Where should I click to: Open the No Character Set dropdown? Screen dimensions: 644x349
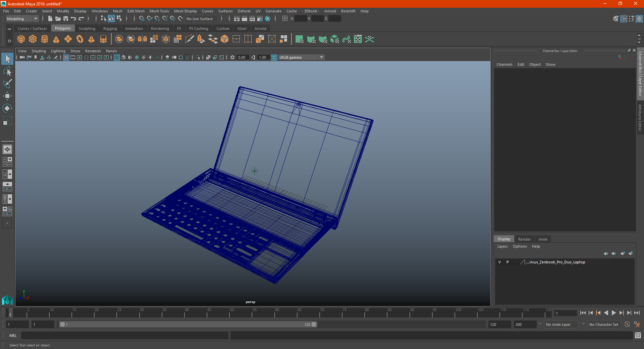coord(604,325)
